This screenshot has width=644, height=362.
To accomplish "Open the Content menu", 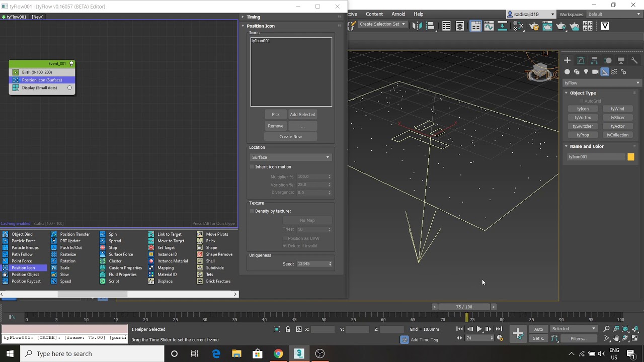I will (374, 14).
